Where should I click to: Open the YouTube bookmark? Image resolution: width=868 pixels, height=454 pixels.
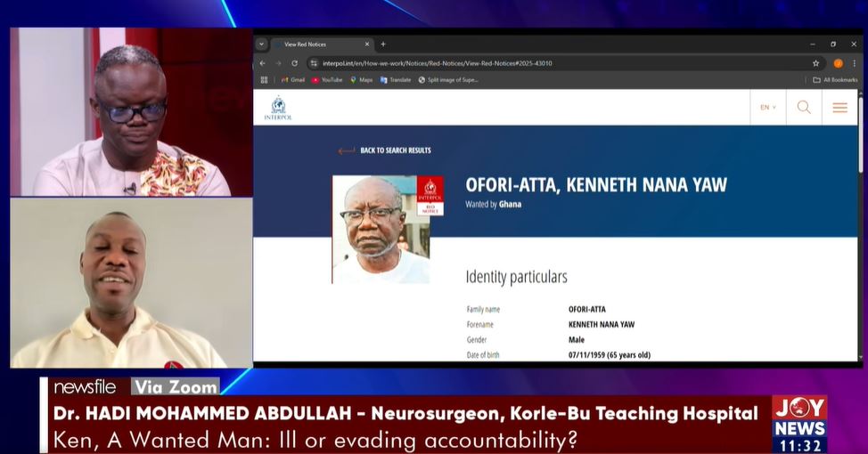point(327,80)
